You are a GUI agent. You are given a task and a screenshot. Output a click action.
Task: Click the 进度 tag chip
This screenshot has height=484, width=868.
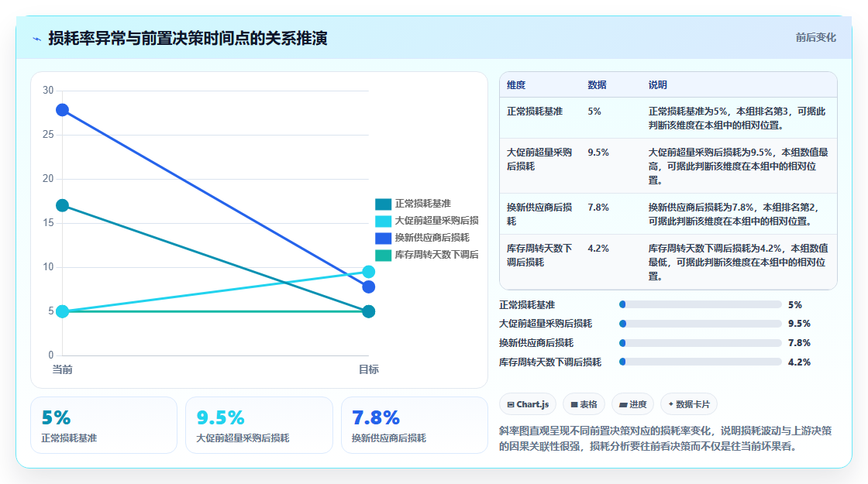[632, 404]
